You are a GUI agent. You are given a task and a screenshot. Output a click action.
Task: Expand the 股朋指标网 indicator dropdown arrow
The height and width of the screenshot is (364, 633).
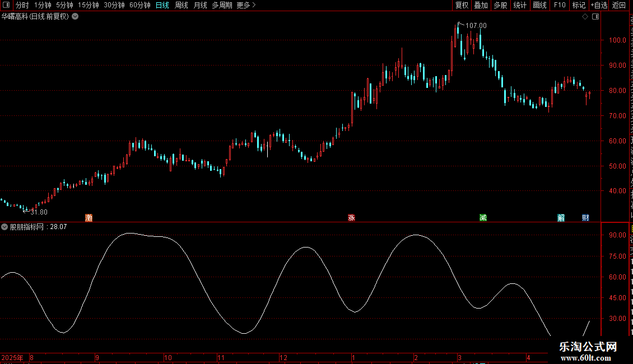[4, 227]
